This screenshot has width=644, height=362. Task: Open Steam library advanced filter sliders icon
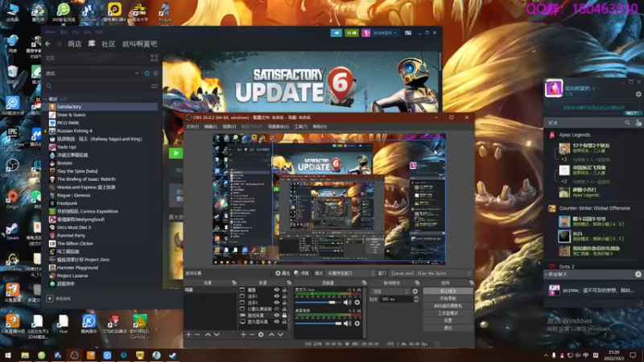click(154, 86)
